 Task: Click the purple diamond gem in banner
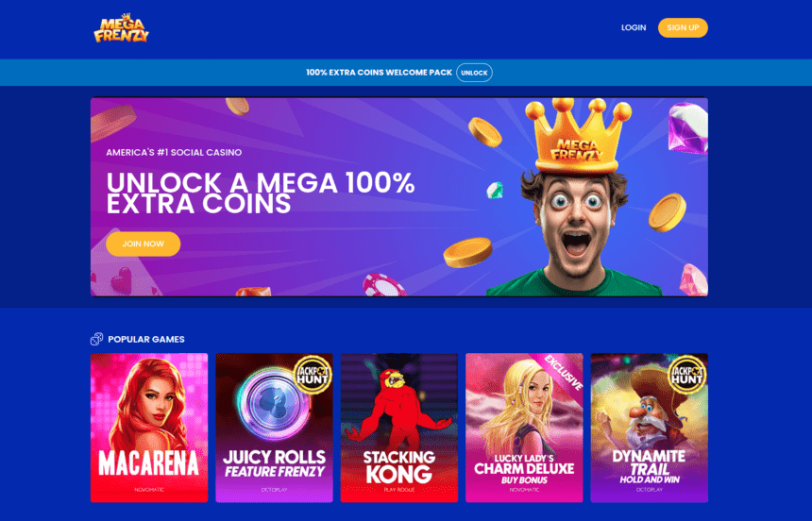tap(687, 127)
